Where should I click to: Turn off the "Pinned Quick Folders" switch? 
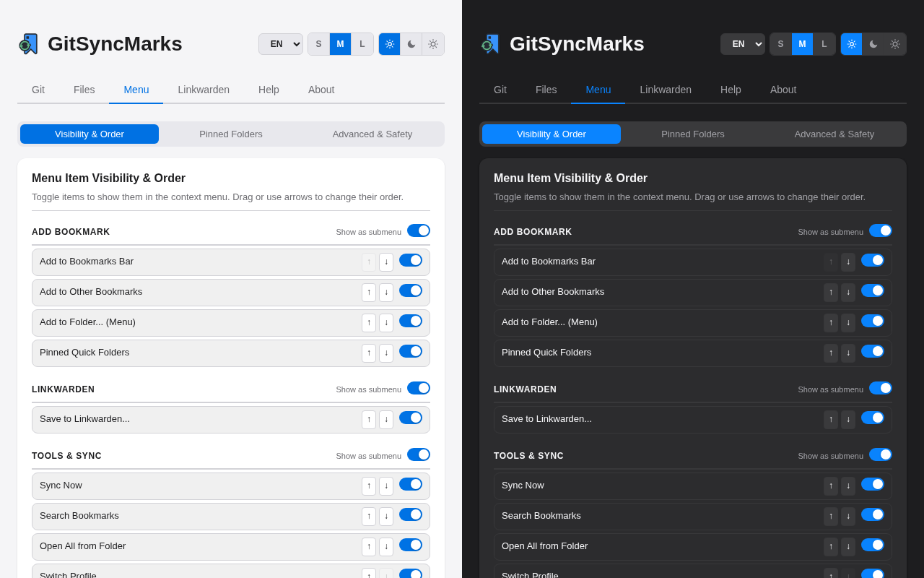[x=410, y=351]
